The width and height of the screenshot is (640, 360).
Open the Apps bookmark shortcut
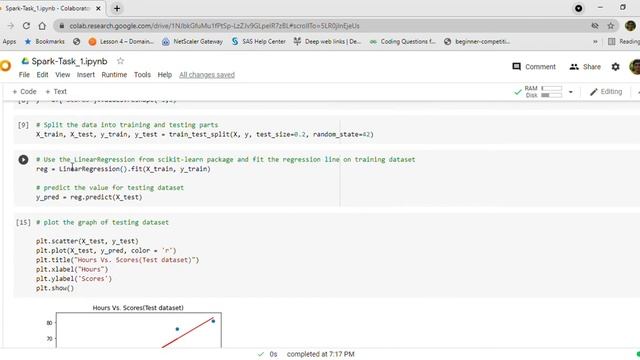tap(9, 42)
